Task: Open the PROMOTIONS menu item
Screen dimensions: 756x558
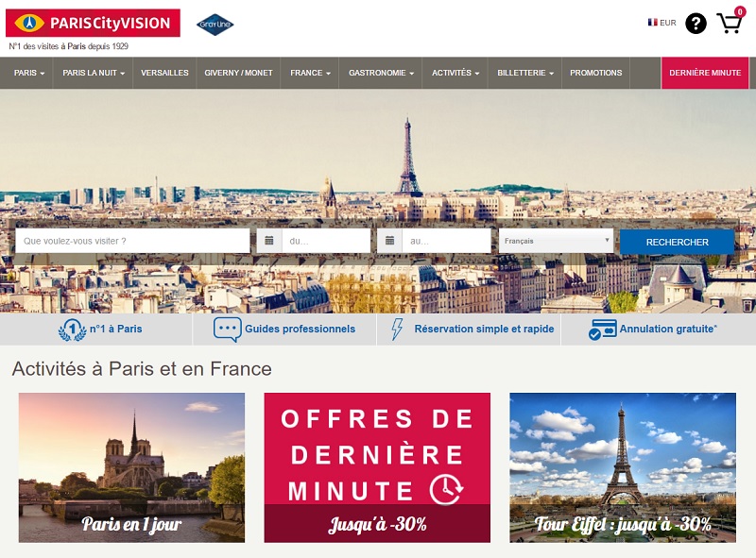Action: pos(596,73)
